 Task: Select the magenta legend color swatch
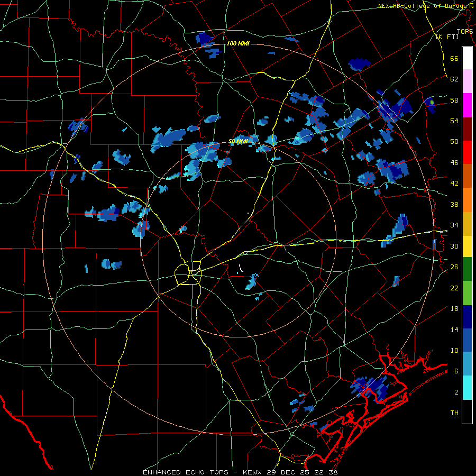[x=467, y=105]
